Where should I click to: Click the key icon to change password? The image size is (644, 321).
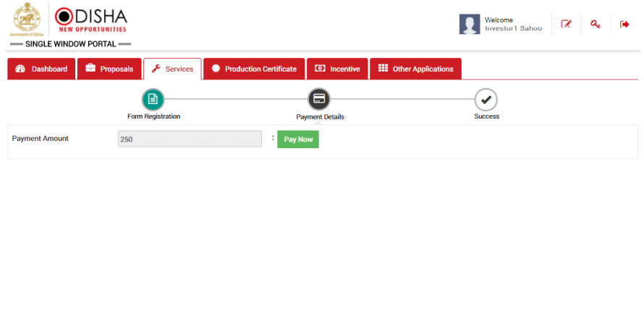tap(595, 24)
